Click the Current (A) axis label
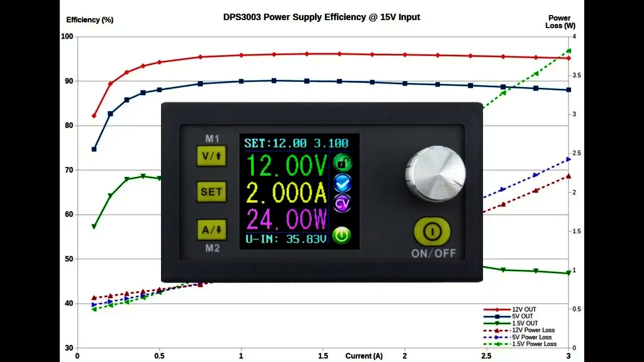 coord(364,356)
